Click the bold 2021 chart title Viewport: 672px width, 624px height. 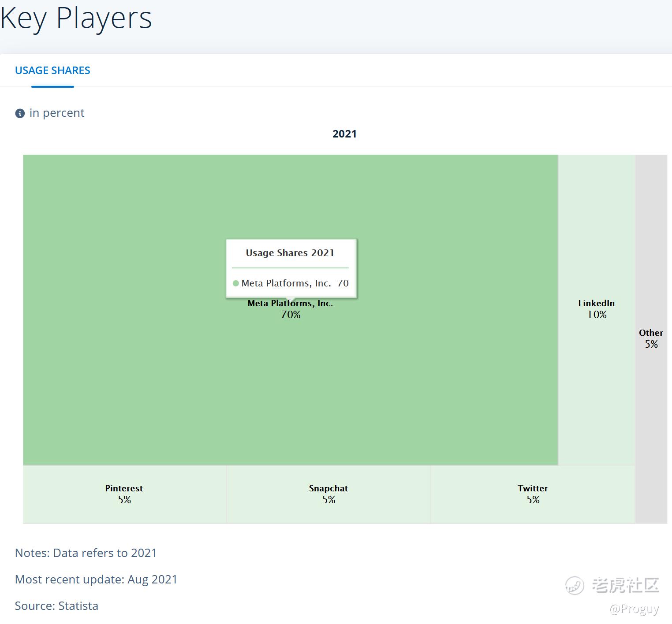click(344, 134)
